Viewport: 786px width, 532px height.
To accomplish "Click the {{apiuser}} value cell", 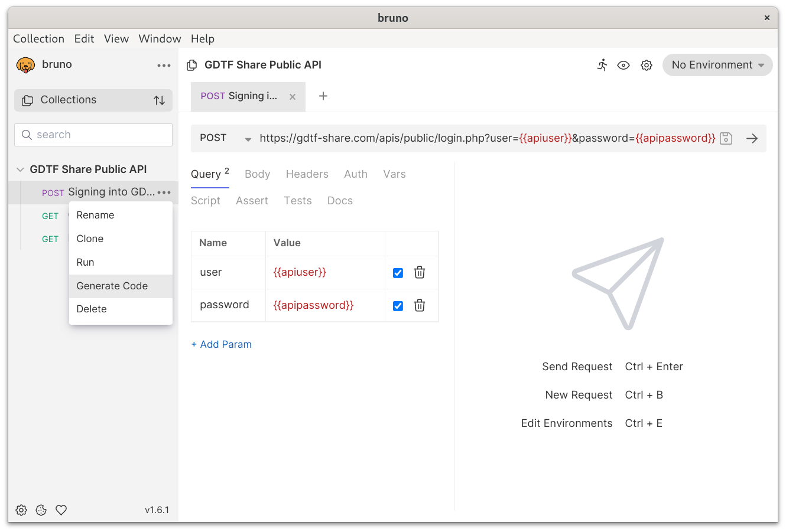I will pyautogui.click(x=325, y=273).
